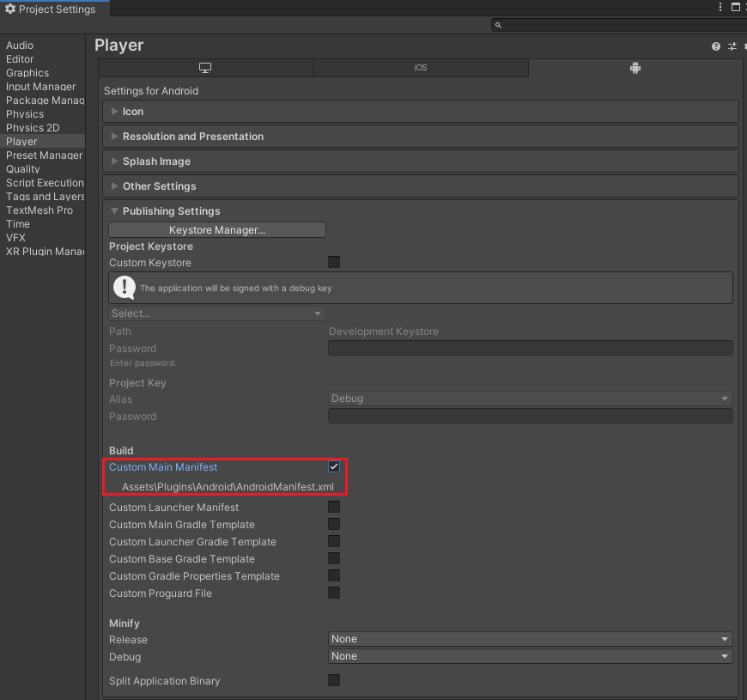The width and height of the screenshot is (747, 700).
Task: Enable the Split Application Binary checkbox
Action: [334, 680]
